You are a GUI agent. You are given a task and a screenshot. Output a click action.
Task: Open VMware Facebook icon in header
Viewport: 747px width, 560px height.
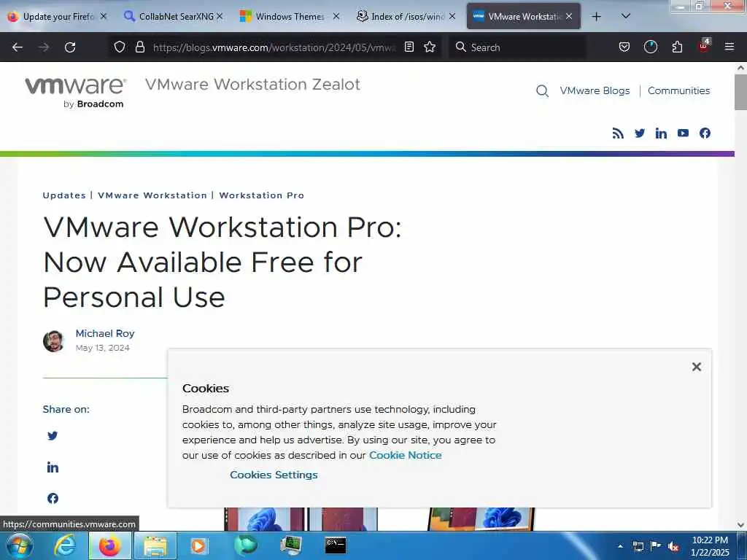click(705, 133)
